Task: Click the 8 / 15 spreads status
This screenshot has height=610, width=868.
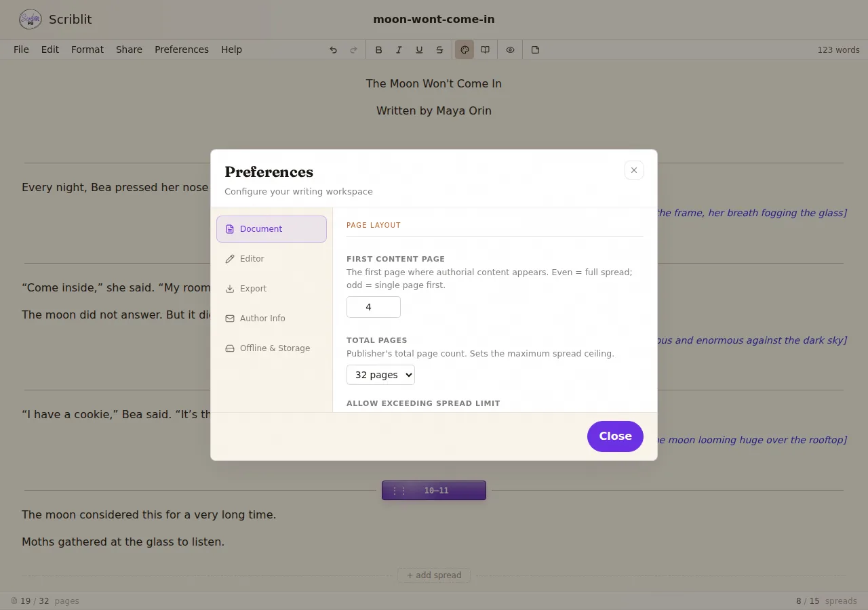Action: tap(826, 601)
